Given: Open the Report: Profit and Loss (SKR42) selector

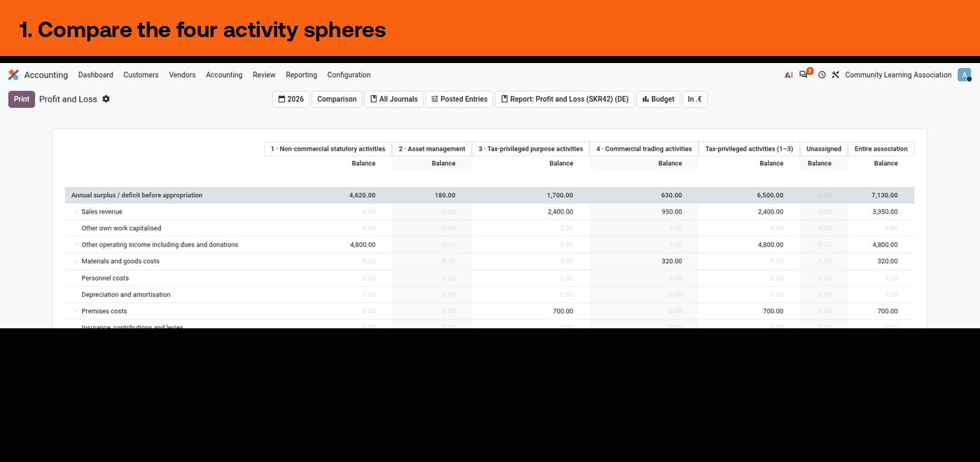Looking at the screenshot, I should point(565,99).
